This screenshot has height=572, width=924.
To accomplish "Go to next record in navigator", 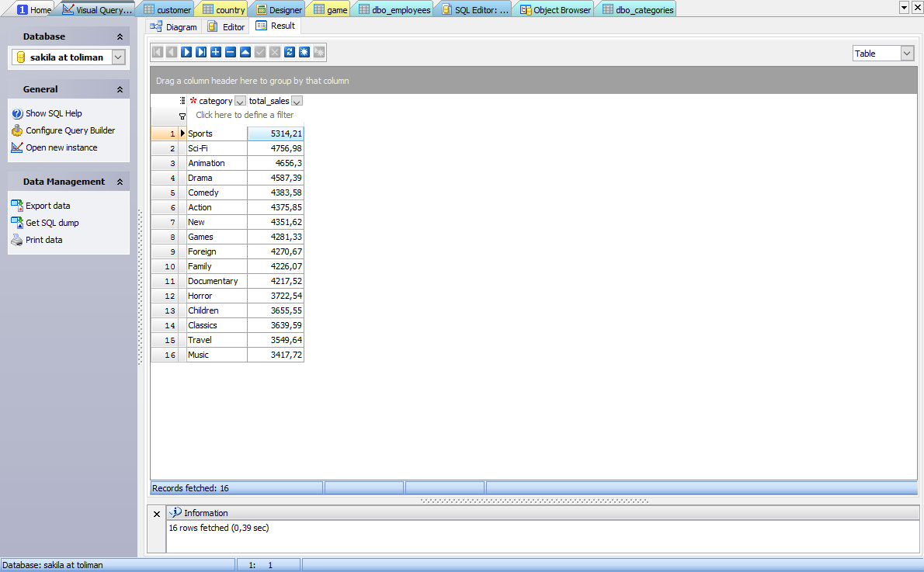I will tap(186, 52).
